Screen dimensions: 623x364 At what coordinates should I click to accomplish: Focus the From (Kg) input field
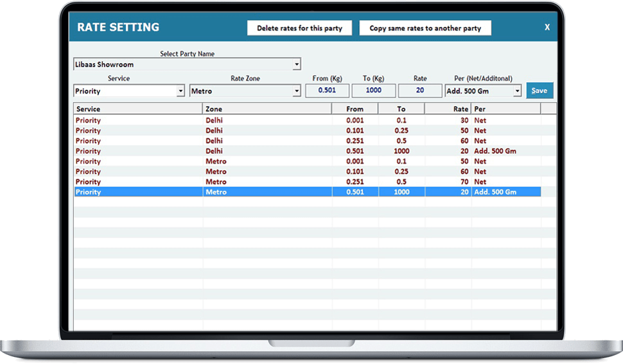pyautogui.click(x=327, y=91)
